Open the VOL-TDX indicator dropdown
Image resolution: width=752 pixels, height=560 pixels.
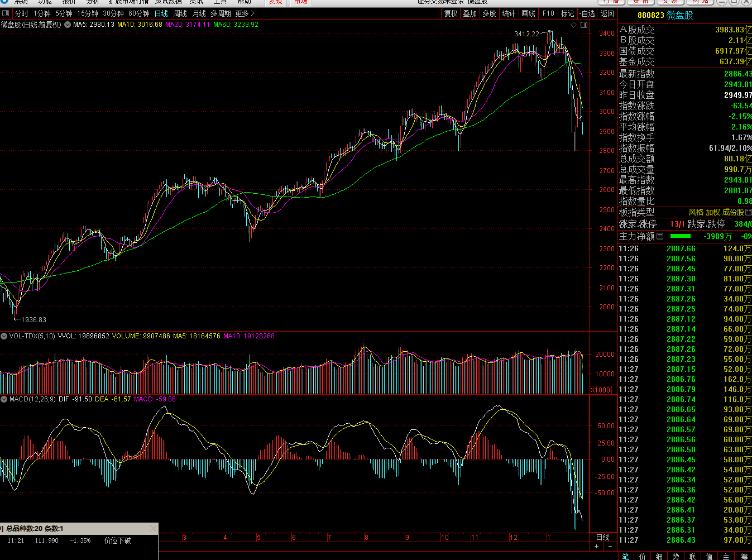tap(4, 336)
